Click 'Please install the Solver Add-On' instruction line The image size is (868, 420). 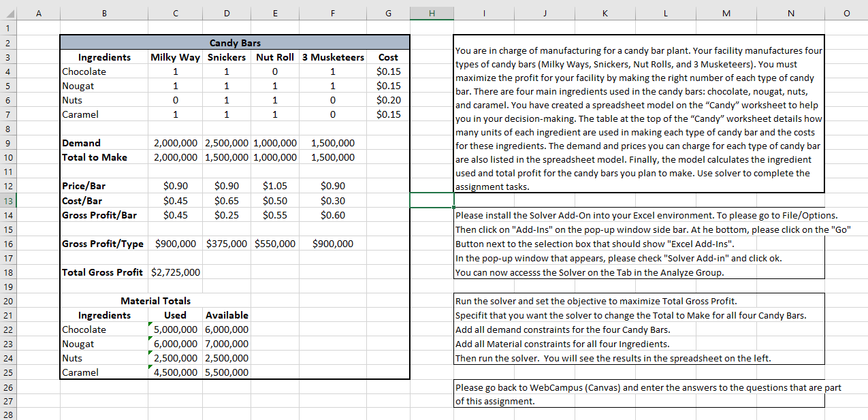(647, 215)
